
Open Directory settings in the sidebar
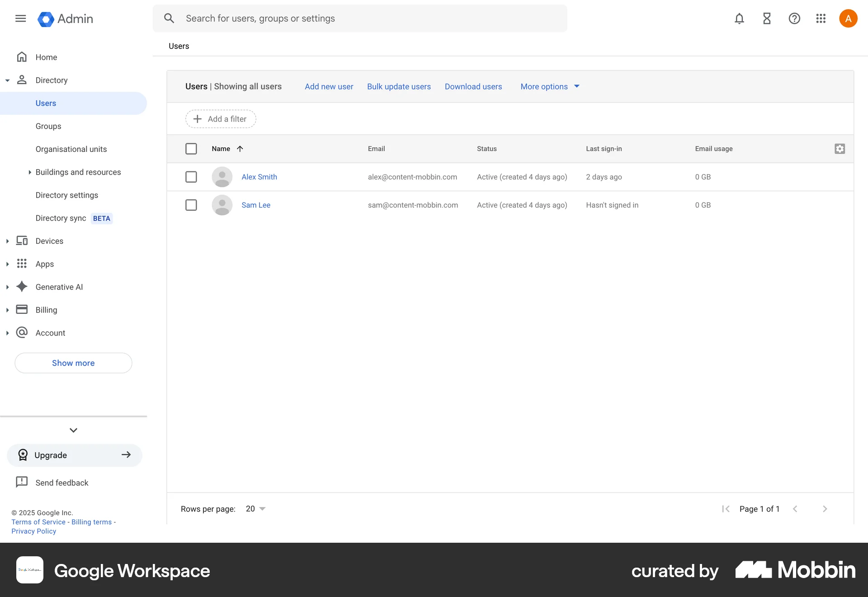pos(66,195)
